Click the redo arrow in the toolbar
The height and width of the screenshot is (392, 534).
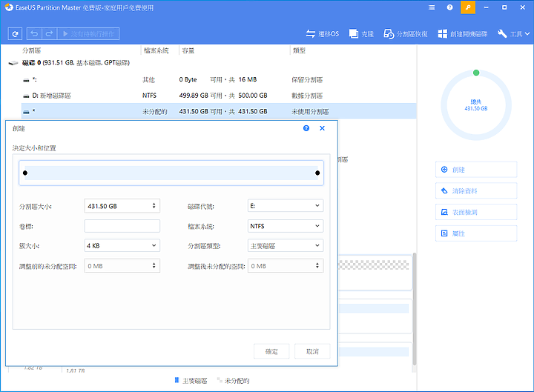[49, 33]
